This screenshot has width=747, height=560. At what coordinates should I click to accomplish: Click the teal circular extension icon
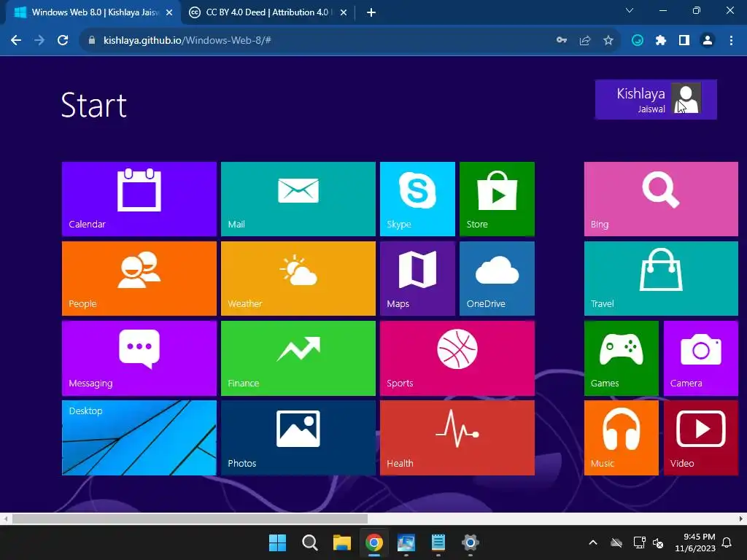[638, 41]
